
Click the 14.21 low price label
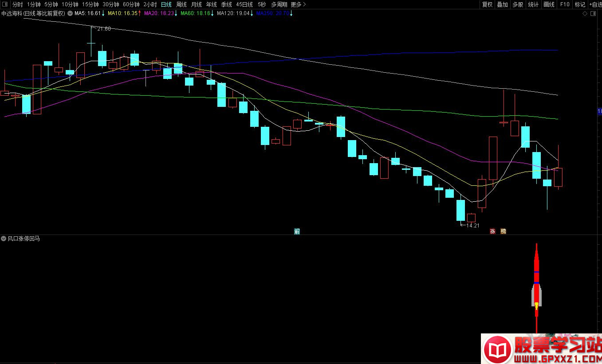[x=473, y=225]
